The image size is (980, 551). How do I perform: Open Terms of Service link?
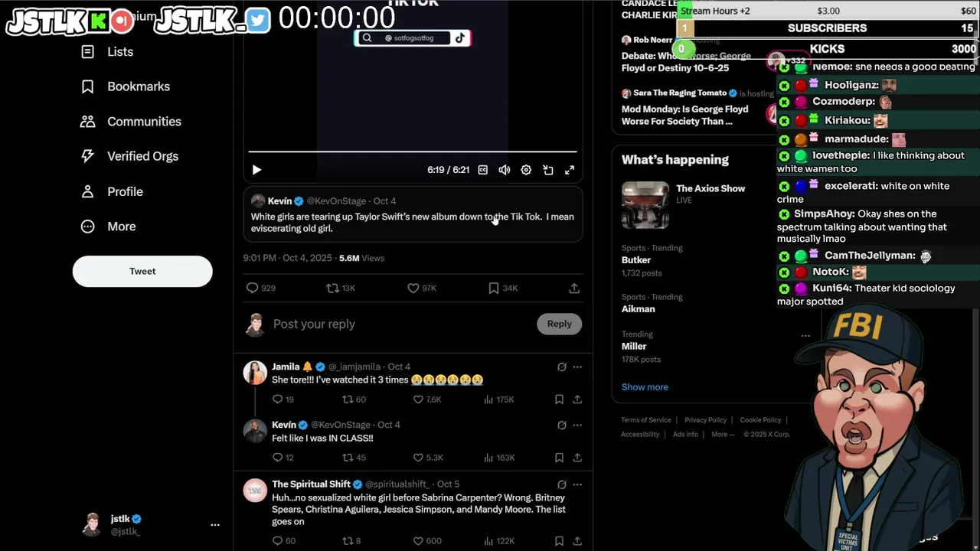(646, 420)
